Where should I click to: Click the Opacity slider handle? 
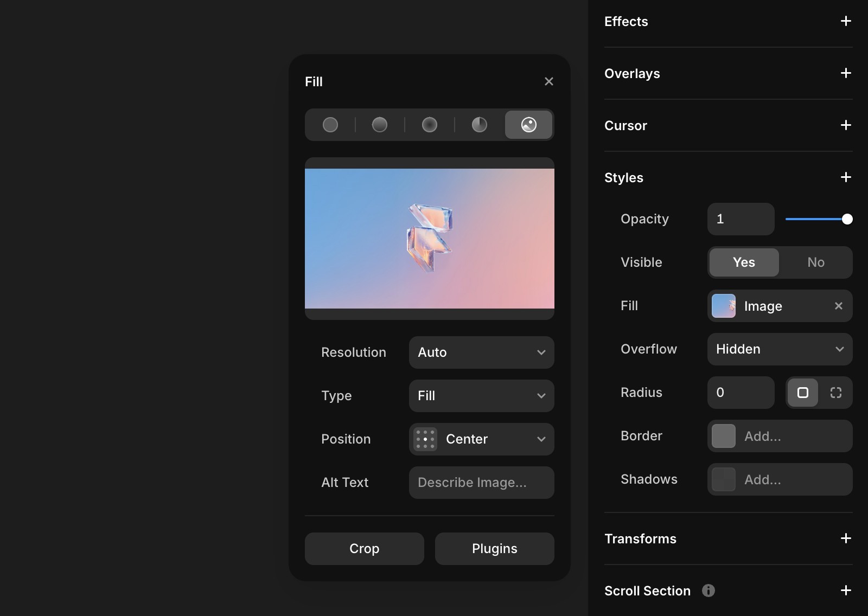click(847, 219)
